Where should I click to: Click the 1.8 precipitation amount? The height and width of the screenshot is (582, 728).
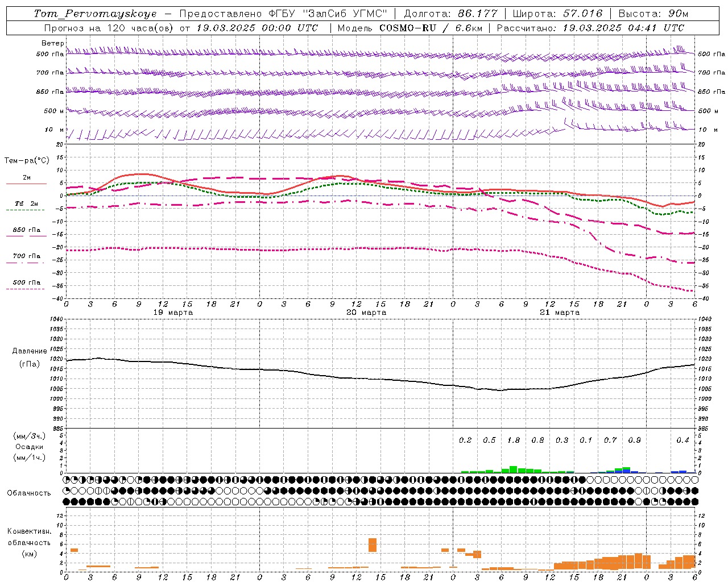click(513, 440)
